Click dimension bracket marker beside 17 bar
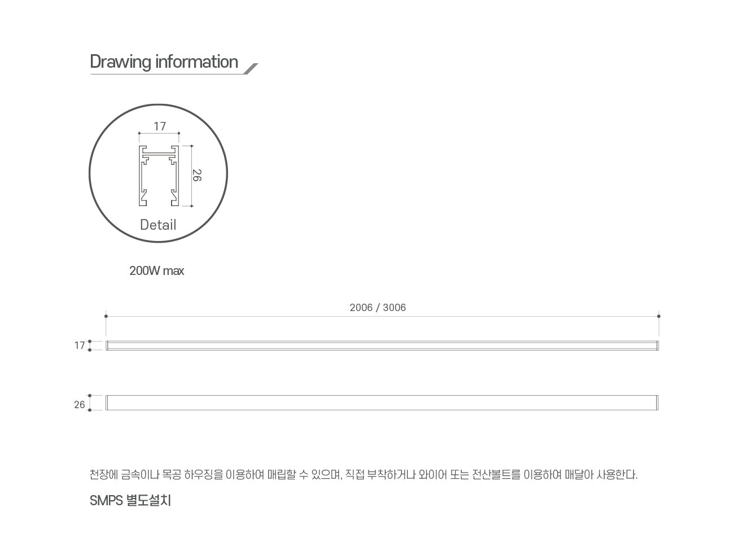The width and height of the screenshot is (736, 560). [x=90, y=345]
